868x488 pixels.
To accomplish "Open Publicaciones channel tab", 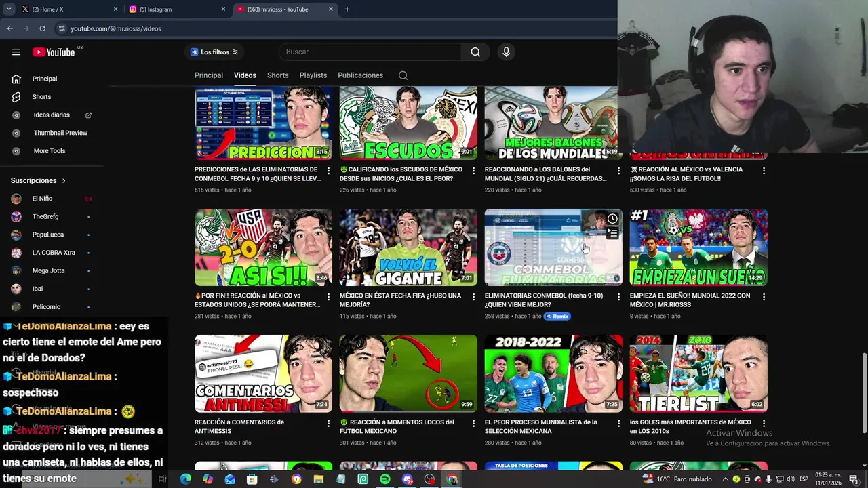I will [360, 75].
